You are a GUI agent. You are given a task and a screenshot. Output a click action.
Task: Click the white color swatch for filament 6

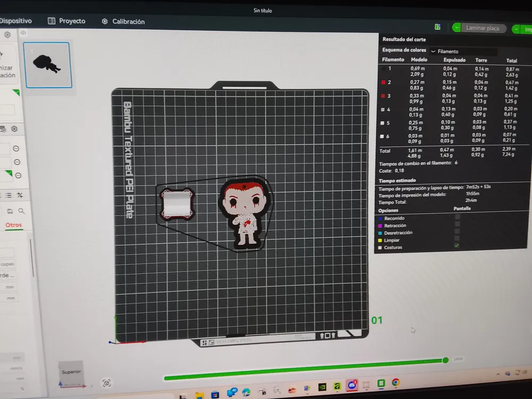coord(382,136)
